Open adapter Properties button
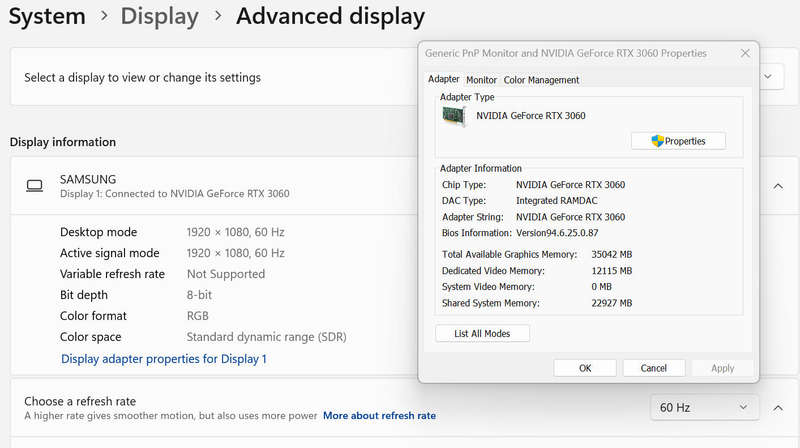This screenshot has width=800, height=448. click(x=678, y=141)
